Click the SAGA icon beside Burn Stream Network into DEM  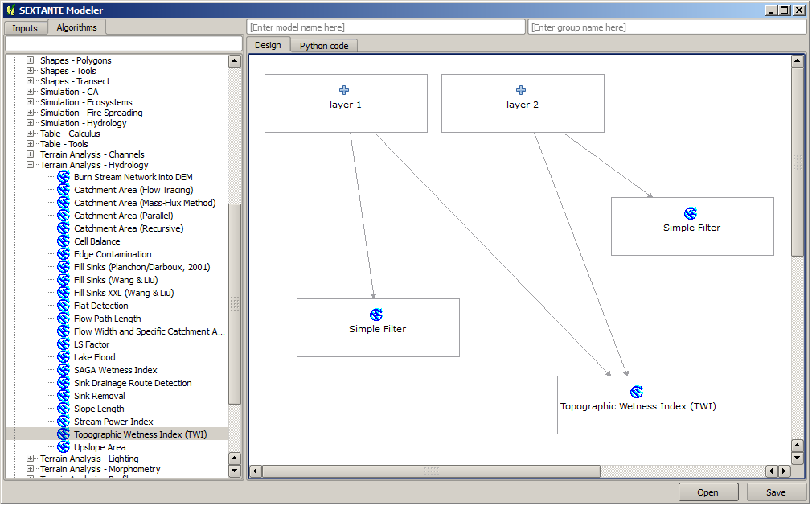pyautogui.click(x=64, y=177)
